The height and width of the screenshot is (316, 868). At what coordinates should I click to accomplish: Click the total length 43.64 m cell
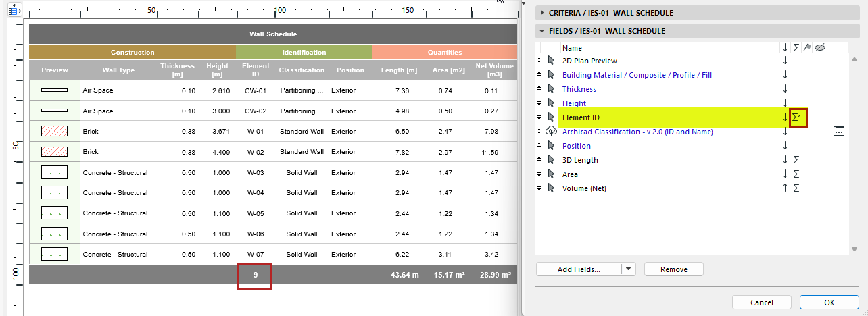406,275
